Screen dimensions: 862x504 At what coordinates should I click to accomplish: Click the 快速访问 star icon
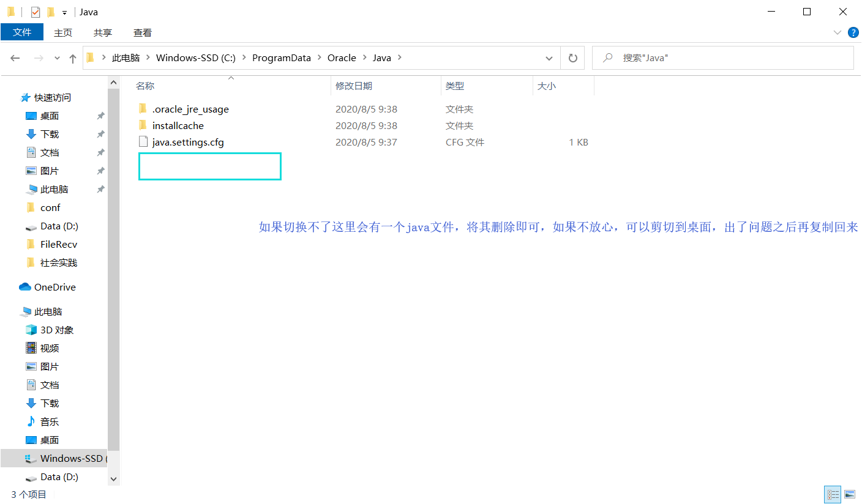click(x=25, y=97)
